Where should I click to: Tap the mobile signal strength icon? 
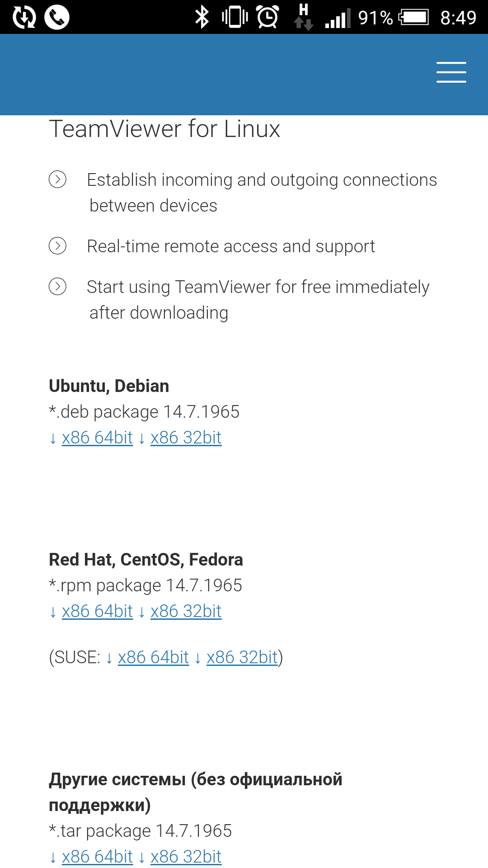[338, 19]
